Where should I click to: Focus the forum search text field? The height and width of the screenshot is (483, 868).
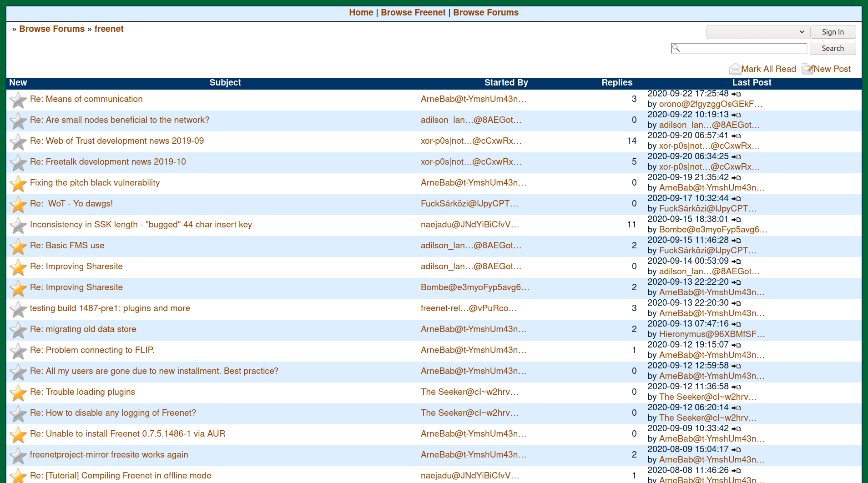click(739, 48)
